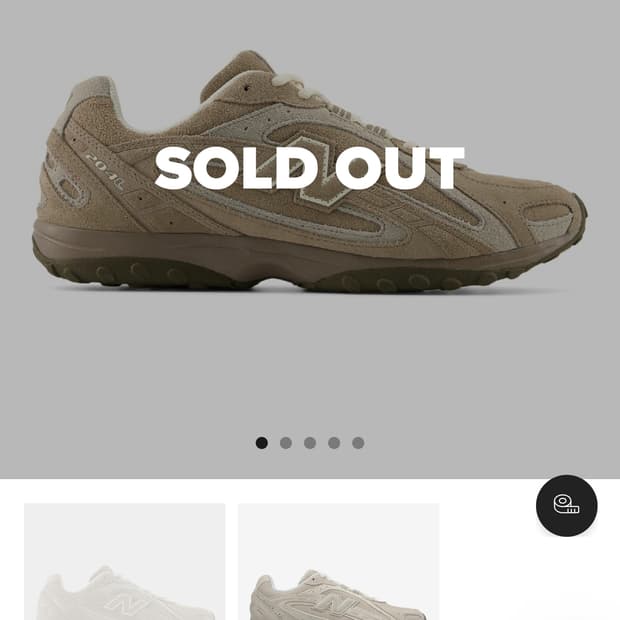620x620 pixels.
Task: Select the first active carousel dot
Action: (x=262, y=443)
